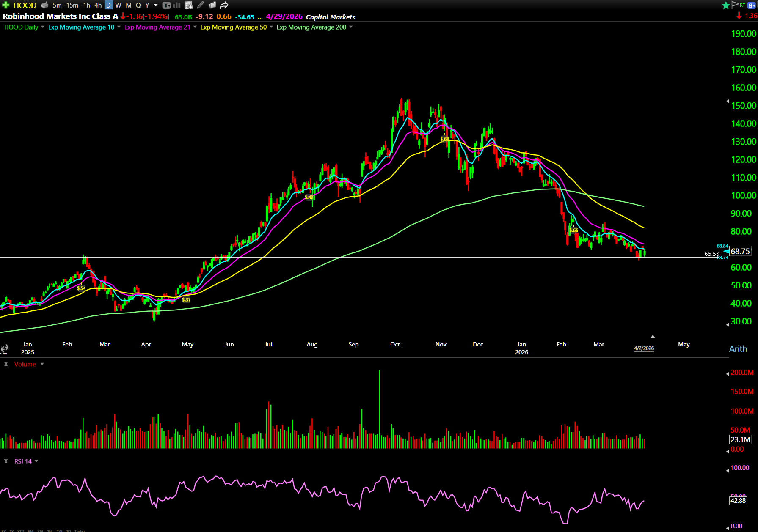Click the 68.75 current price marker

tap(740, 251)
